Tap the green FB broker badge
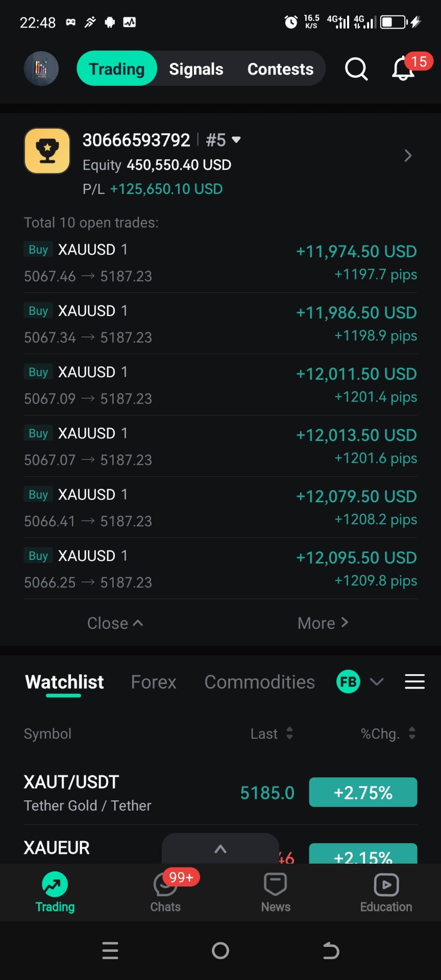The width and height of the screenshot is (441, 980). coord(349,681)
